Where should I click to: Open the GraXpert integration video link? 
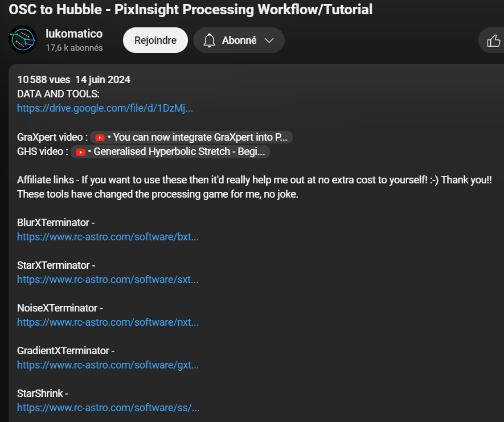pyautogui.click(x=199, y=138)
